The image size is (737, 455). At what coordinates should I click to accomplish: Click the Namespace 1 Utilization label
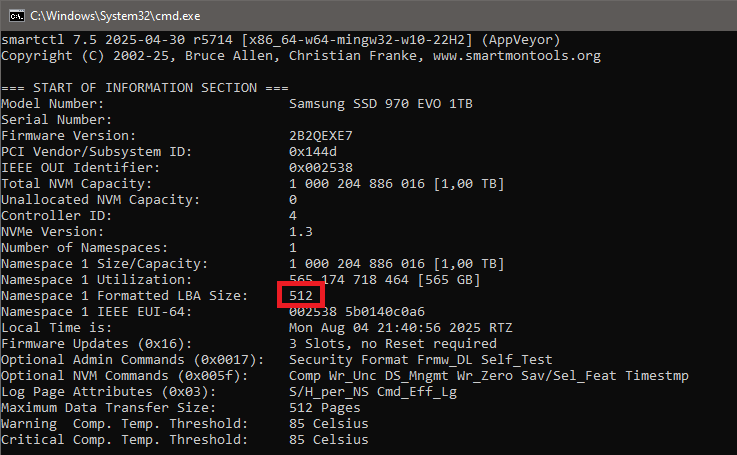point(96,280)
